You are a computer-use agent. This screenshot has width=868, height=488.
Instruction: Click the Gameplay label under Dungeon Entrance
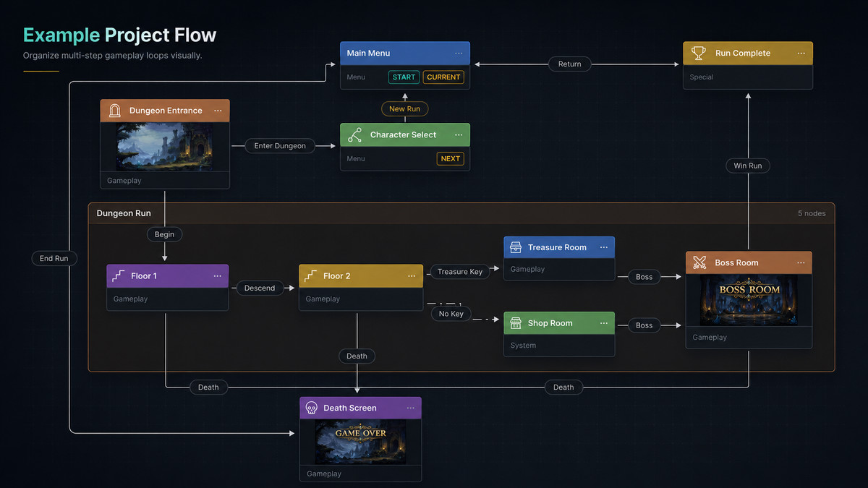pyautogui.click(x=124, y=181)
